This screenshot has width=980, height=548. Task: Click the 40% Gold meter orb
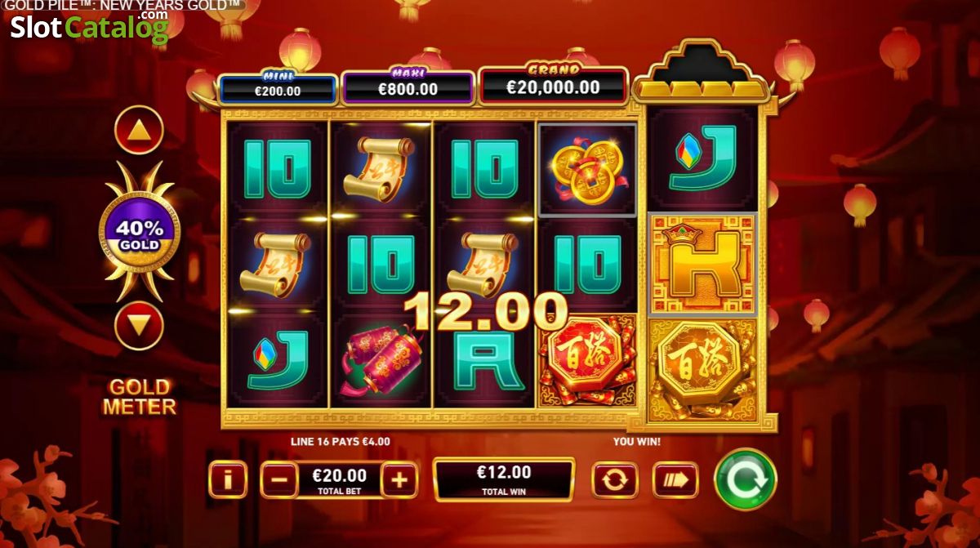[x=139, y=232]
